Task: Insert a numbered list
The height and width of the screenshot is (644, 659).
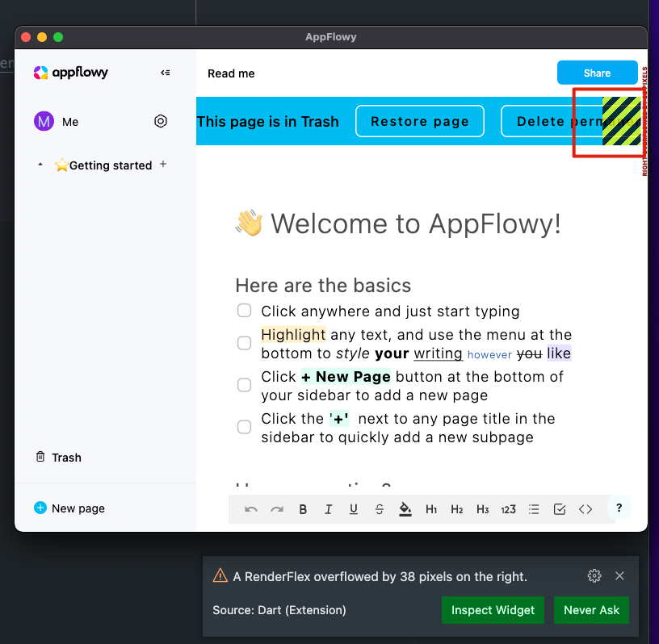Action: 508,509
